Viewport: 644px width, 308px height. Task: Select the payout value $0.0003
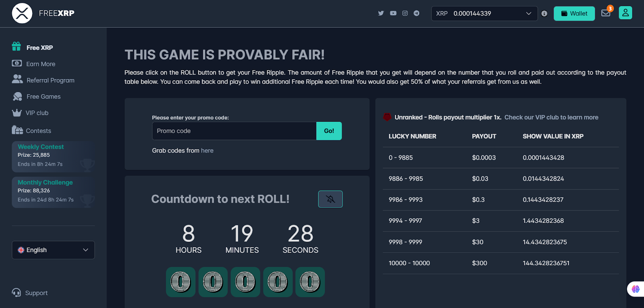484,158
